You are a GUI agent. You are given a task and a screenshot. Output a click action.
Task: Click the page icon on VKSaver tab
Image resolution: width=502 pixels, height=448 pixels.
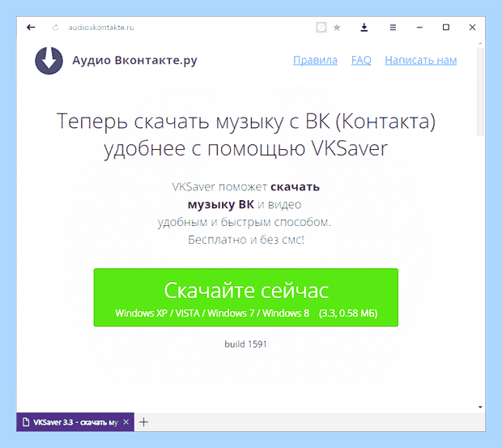[x=26, y=422]
